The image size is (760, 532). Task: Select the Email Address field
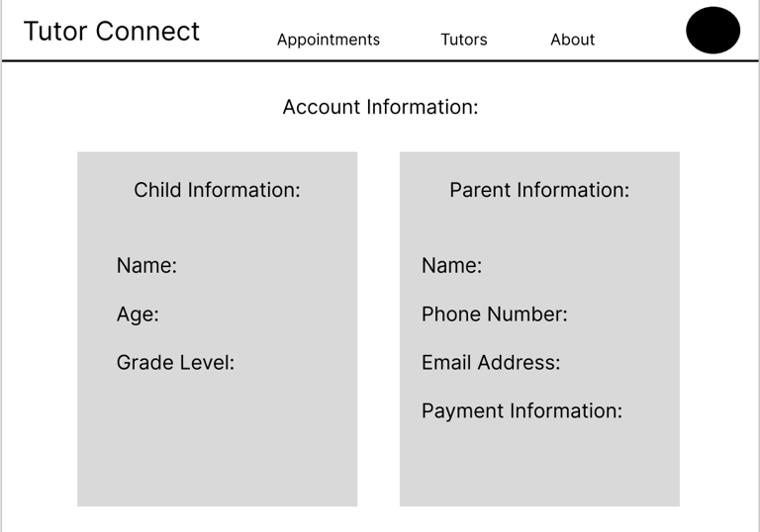click(x=490, y=363)
